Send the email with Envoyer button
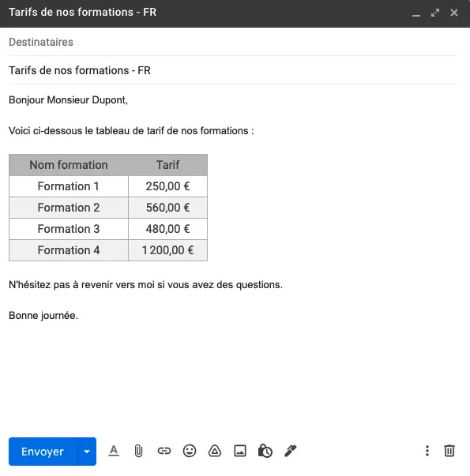 coord(43,452)
